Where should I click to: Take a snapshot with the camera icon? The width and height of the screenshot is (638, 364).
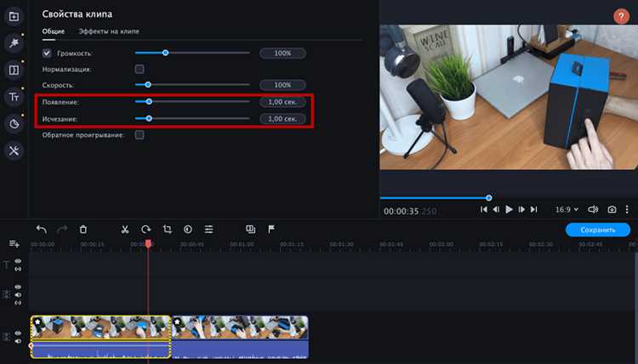tap(612, 209)
